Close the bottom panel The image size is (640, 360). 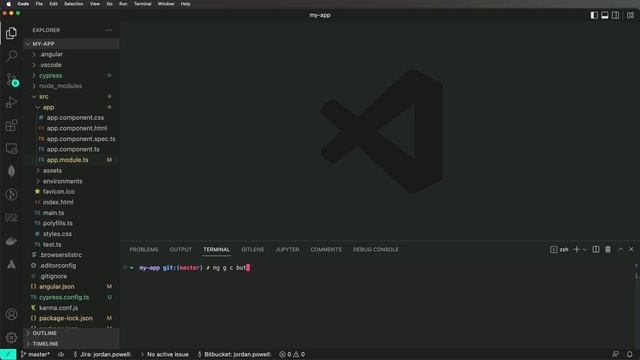click(631, 249)
